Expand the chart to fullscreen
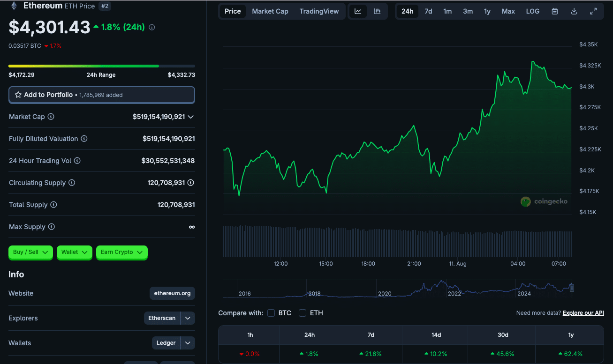 click(x=593, y=11)
